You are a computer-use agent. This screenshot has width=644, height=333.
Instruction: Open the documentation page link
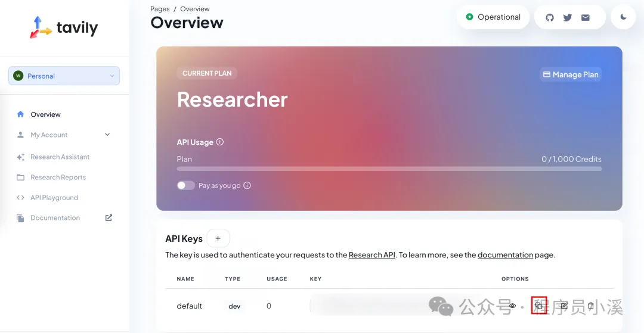(x=505, y=255)
